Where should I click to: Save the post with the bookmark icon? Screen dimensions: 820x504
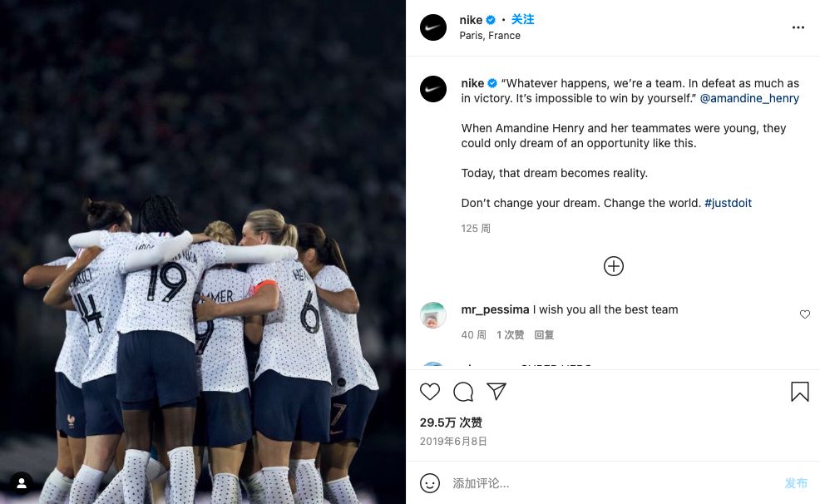tap(799, 392)
